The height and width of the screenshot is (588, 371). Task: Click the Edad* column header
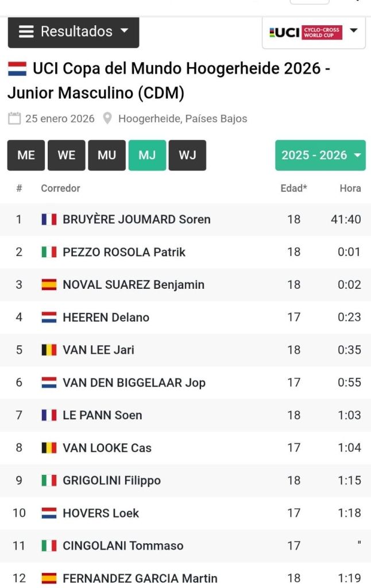point(293,188)
